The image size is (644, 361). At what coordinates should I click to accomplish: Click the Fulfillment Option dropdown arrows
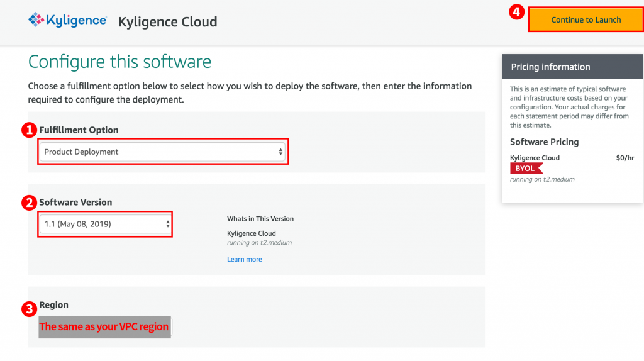pos(280,152)
